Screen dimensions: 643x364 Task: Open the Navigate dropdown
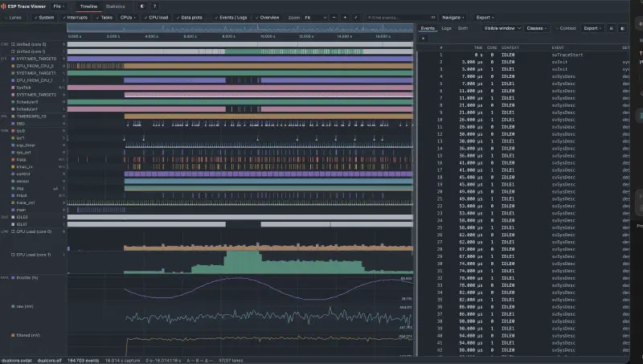click(x=453, y=18)
